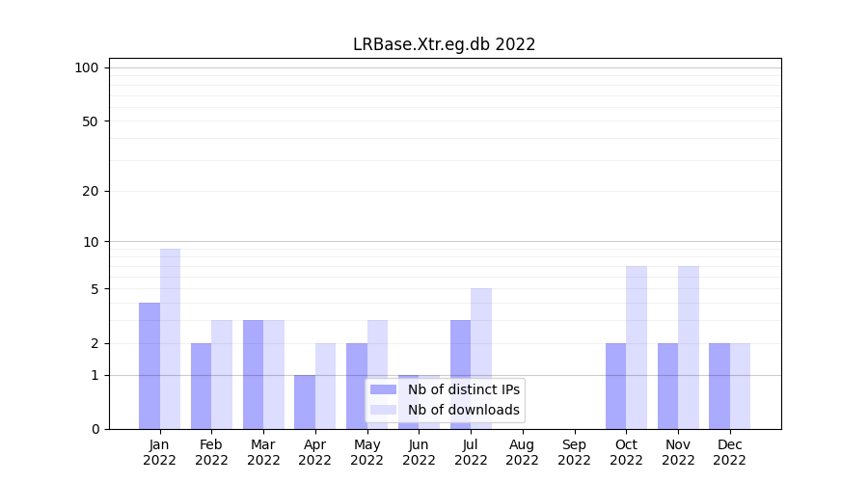Click the April distinct IPs bar
The width and height of the screenshot is (868, 482).
[x=305, y=402]
